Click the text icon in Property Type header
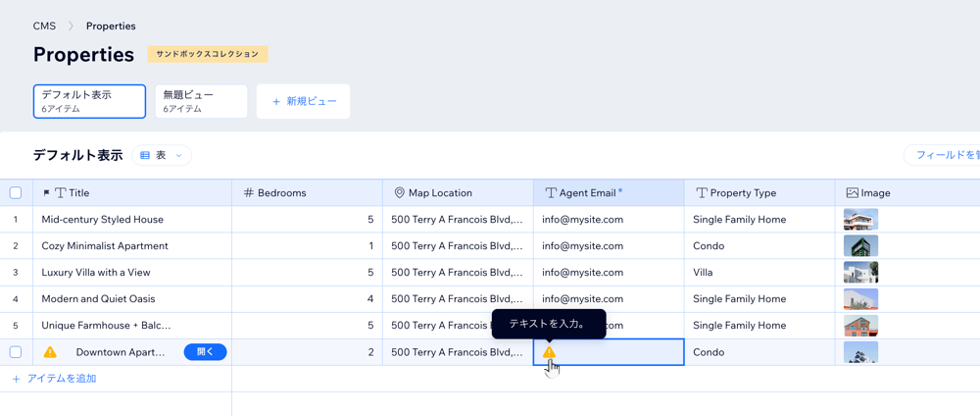 [x=701, y=193]
